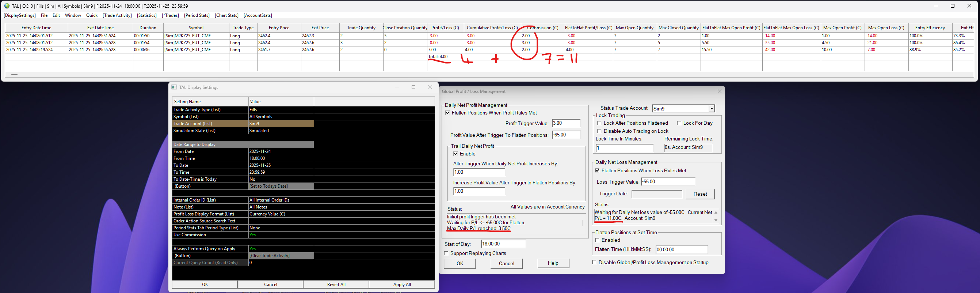Viewport: 980px width, 293px height.
Task: Click the Always Perform Query on Apply value
Action: click(x=281, y=249)
